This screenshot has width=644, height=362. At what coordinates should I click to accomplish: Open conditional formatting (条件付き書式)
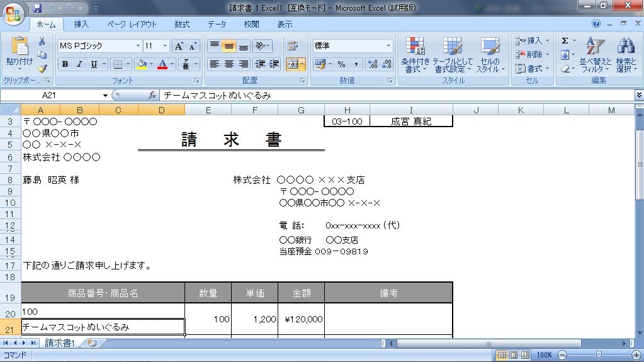415,54
